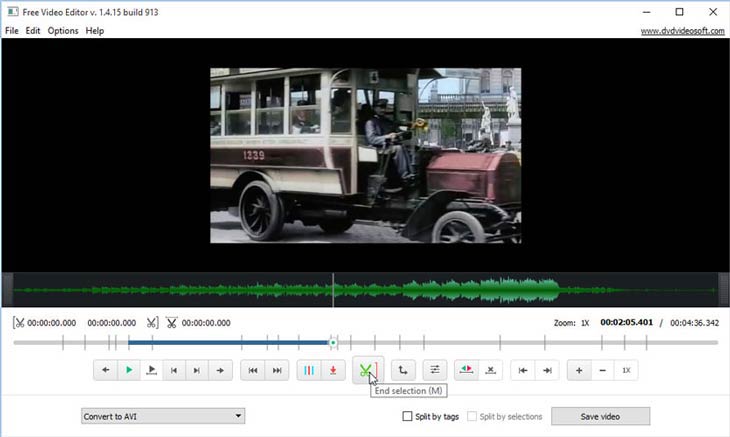
Task: Go to next frame button
Action: click(x=196, y=370)
